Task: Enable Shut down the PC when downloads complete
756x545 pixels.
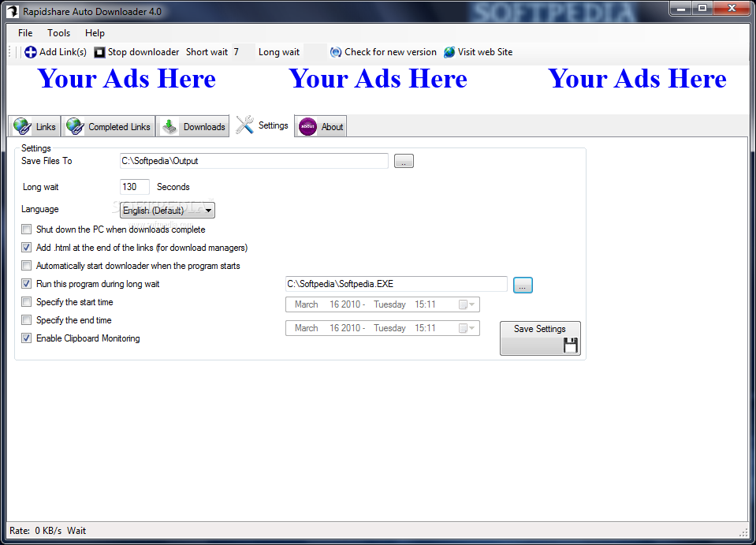Action: point(27,229)
